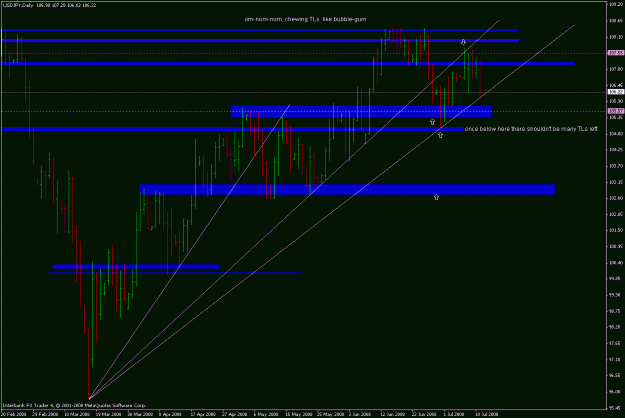Click the 1 Jul 2008 date label
625x418 pixels.
[454, 414]
